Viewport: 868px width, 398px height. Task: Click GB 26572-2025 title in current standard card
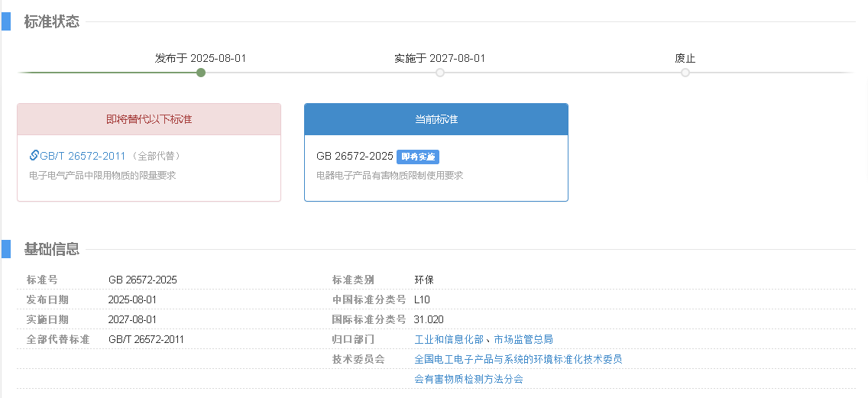pyautogui.click(x=355, y=156)
